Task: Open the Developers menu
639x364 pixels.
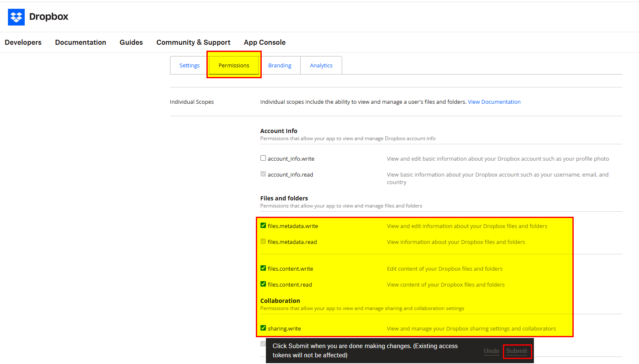Action: point(23,42)
